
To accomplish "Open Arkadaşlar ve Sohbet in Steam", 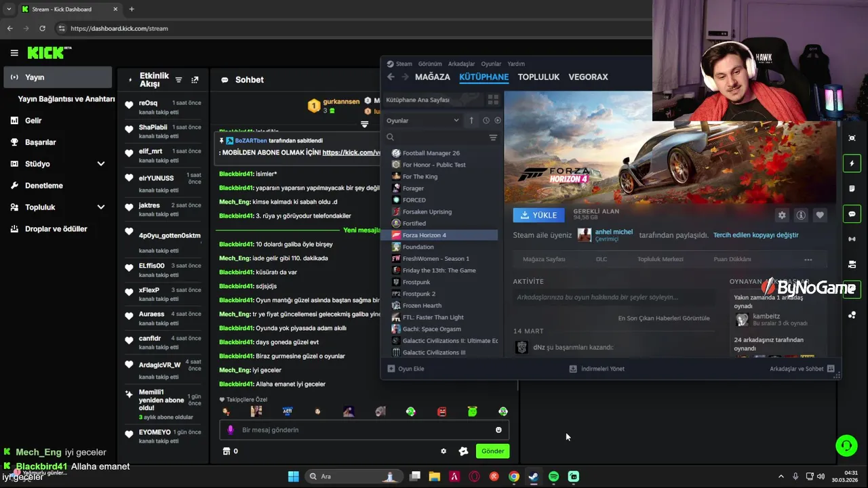I will tap(802, 369).
